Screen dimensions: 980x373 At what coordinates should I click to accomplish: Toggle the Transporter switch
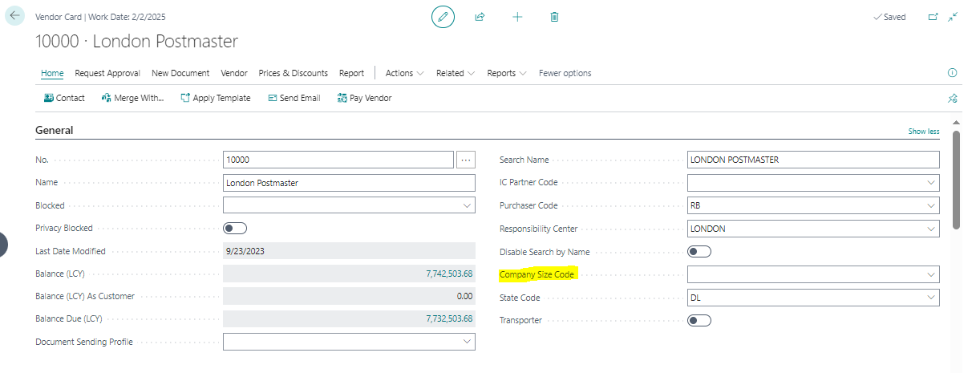[x=699, y=321]
